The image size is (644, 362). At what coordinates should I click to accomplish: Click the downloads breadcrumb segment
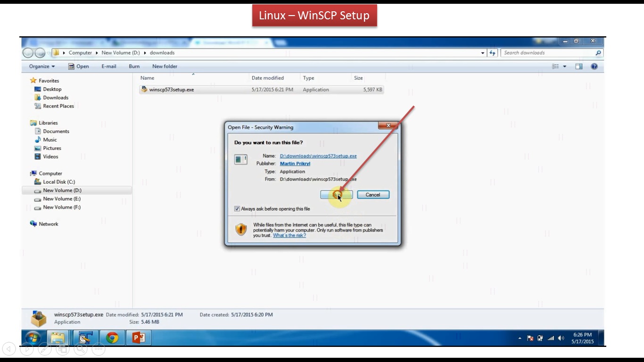[162, 53]
